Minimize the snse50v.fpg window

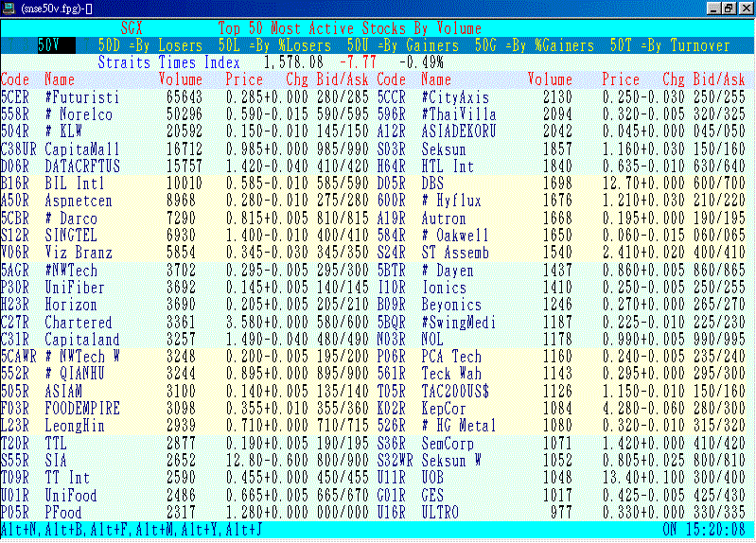(714, 9)
